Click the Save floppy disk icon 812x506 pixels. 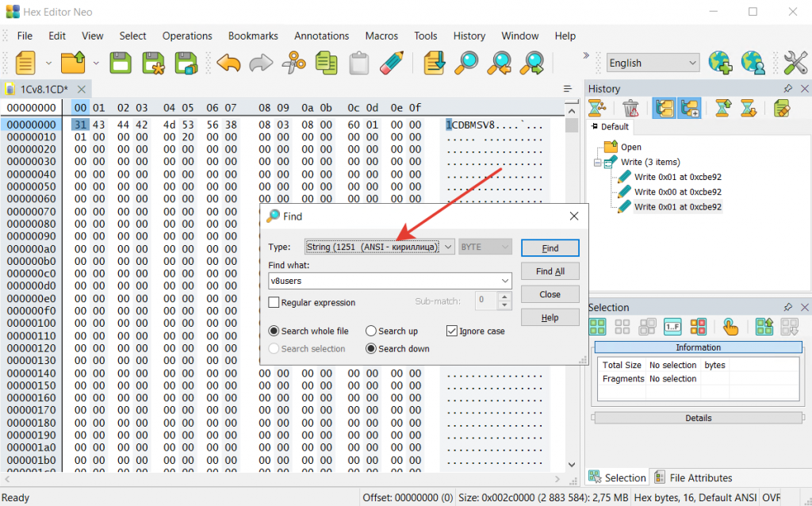(x=121, y=63)
